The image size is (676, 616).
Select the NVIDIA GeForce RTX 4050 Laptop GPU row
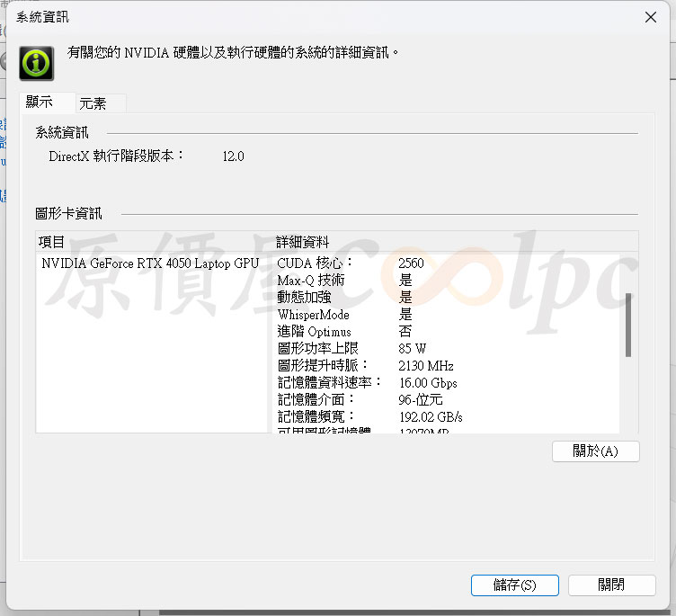tap(150, 263)
